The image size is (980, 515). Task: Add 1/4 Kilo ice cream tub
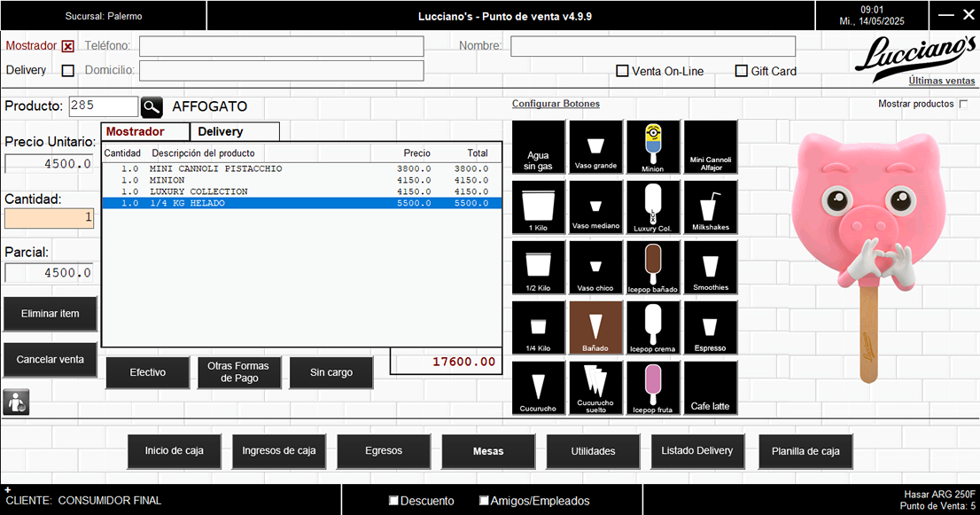click(x=538, y=327)
